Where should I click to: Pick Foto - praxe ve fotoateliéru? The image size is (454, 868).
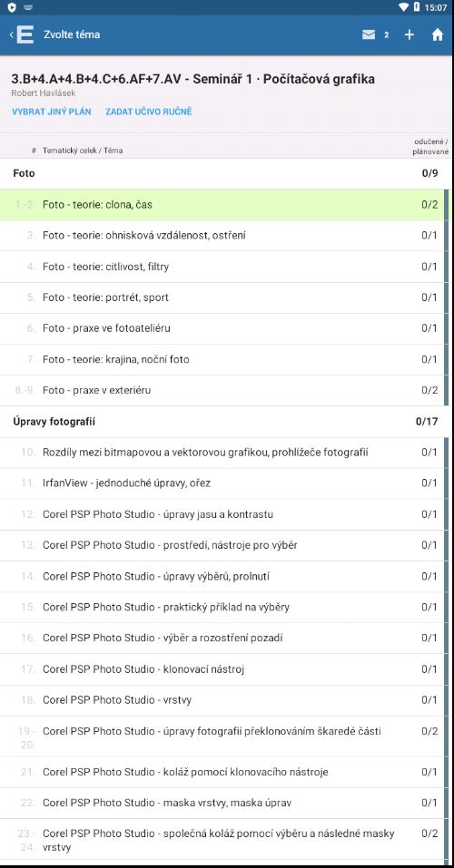[224, 328]
